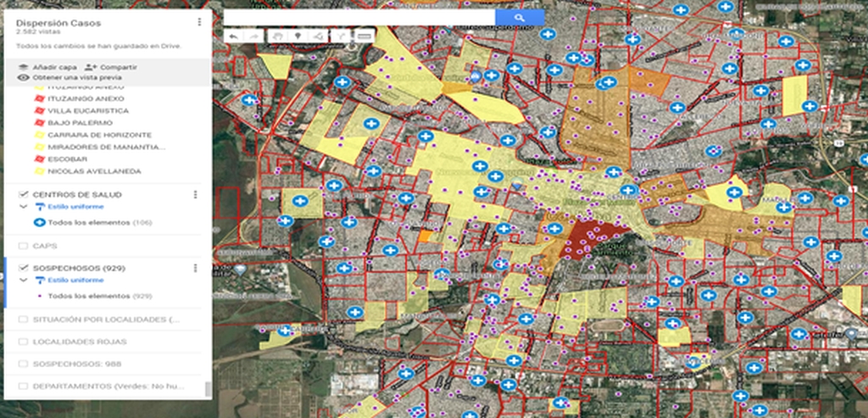The image size is (868, 418).
Task: Uncheck the SOSPECHOSOS (929) layer
Action: pos(23,267)
